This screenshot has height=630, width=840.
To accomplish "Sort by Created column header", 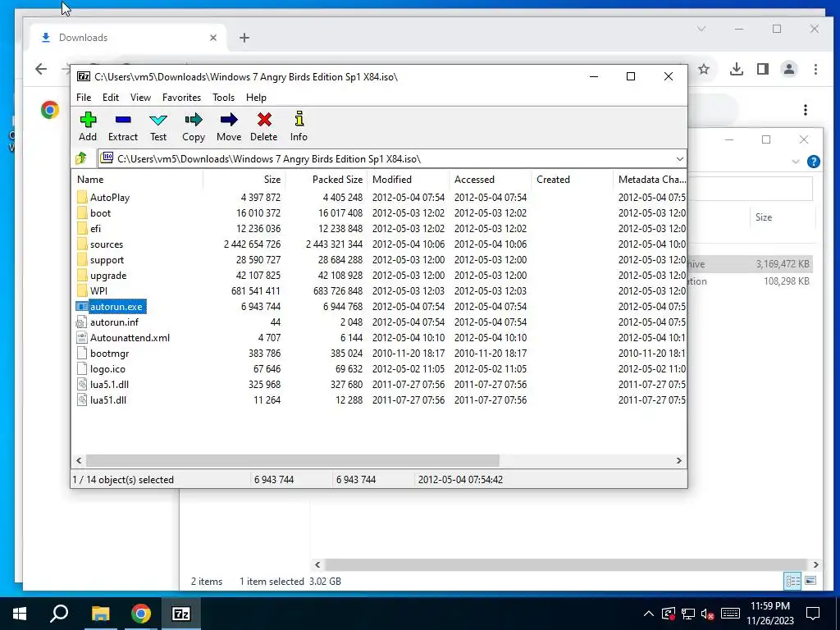I will (572, 180).
